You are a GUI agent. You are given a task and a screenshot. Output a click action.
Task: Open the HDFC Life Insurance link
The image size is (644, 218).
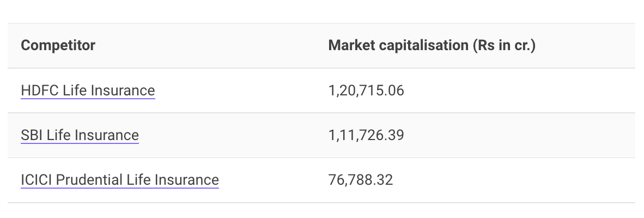pyautogui.click(x=88, y=90)
